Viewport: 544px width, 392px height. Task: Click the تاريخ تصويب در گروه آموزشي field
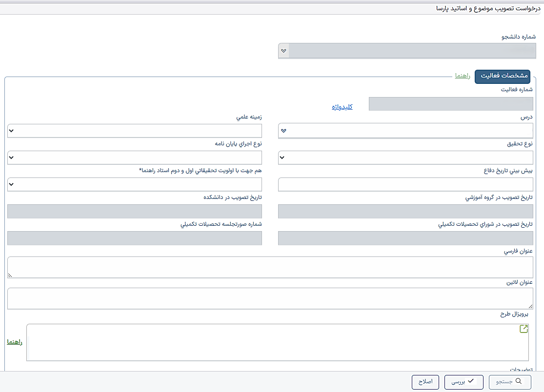[405, 212]
